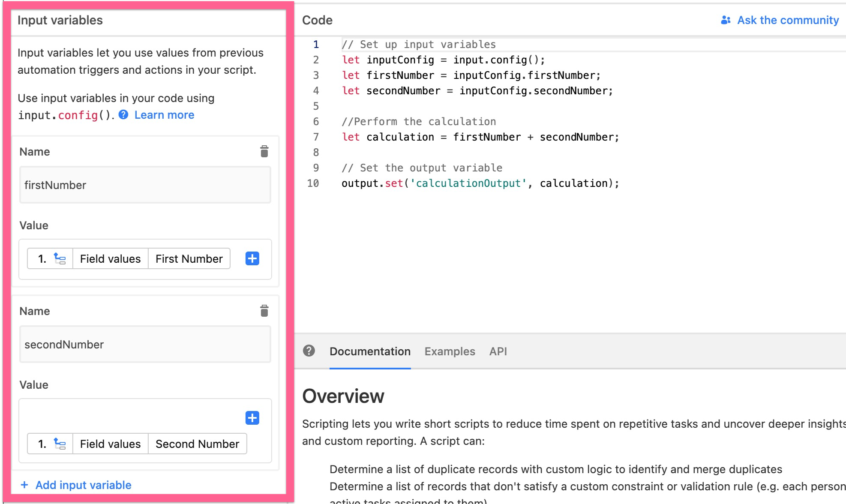Click the blue plus icon in secondNumber value box
This screenshot has height=504, width=846.
click(252, 418)
